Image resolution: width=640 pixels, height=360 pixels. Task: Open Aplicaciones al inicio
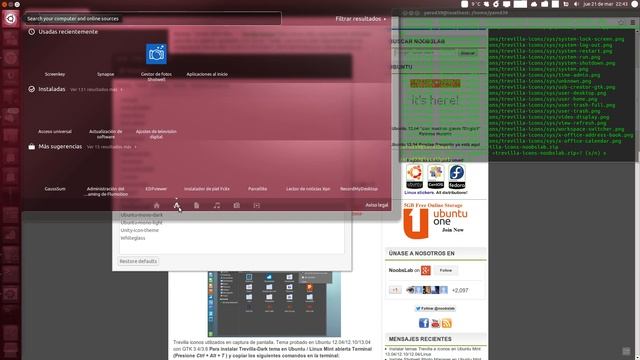tap(207, 74)
